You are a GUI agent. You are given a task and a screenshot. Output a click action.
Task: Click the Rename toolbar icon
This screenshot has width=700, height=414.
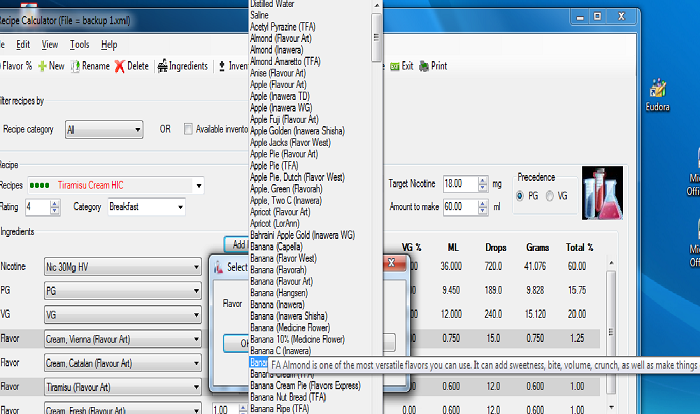(x=75, y=67)
